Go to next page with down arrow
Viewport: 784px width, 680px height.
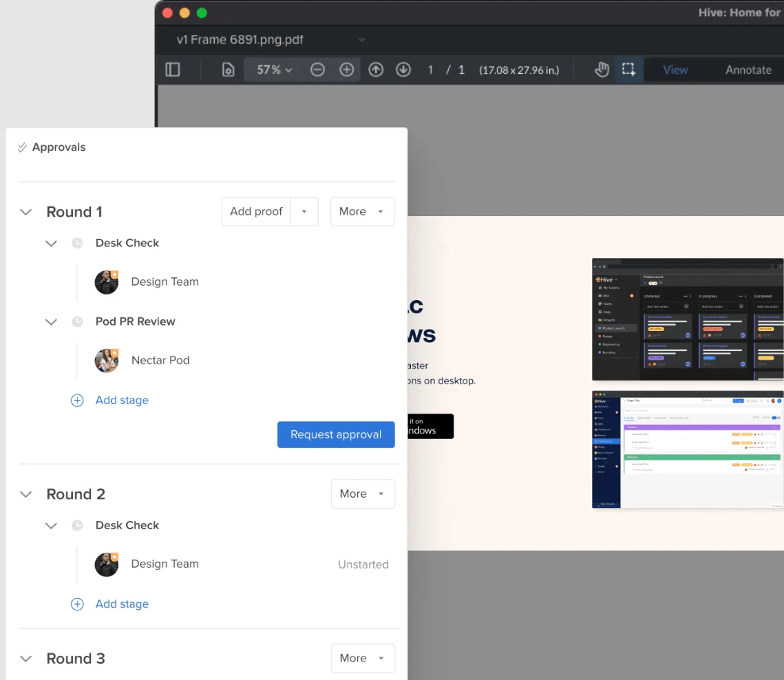click(x=403, y=70)
